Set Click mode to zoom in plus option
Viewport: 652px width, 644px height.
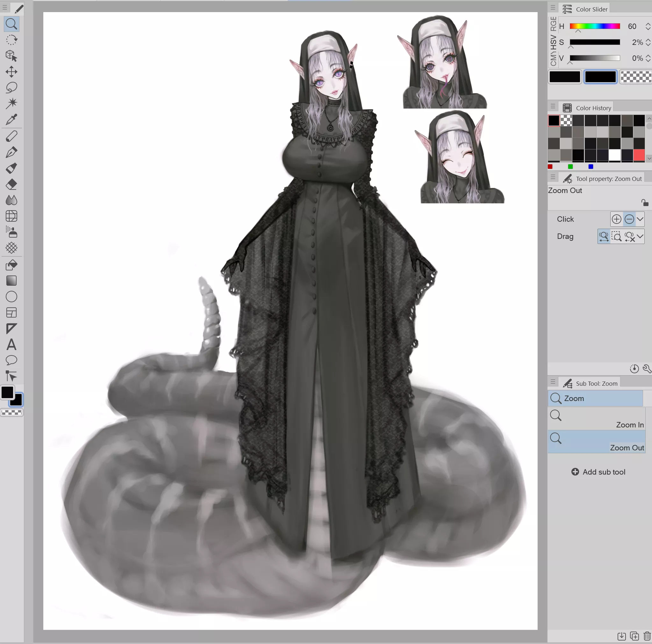(616, 219)
